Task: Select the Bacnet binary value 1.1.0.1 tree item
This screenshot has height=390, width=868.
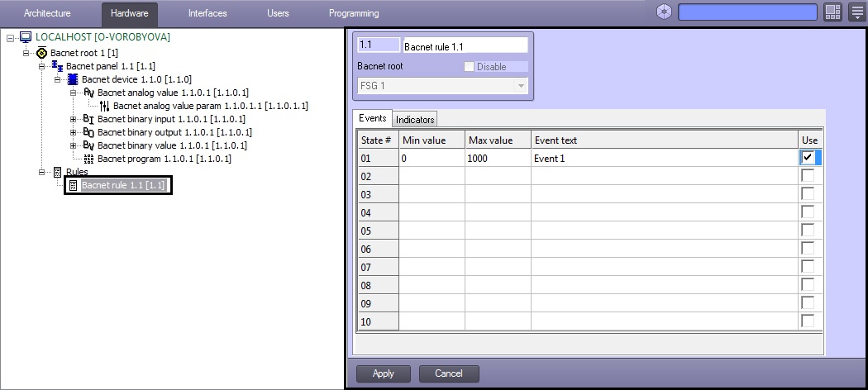Action: (171, 145)
